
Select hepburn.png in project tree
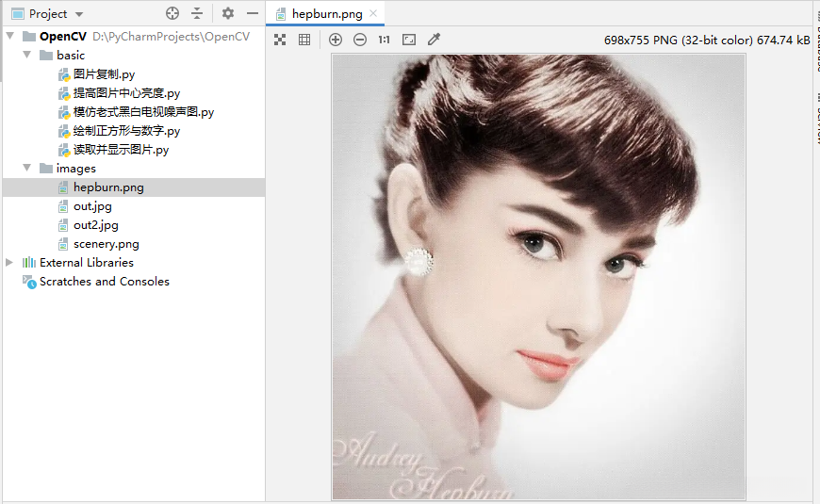[134, 187]
